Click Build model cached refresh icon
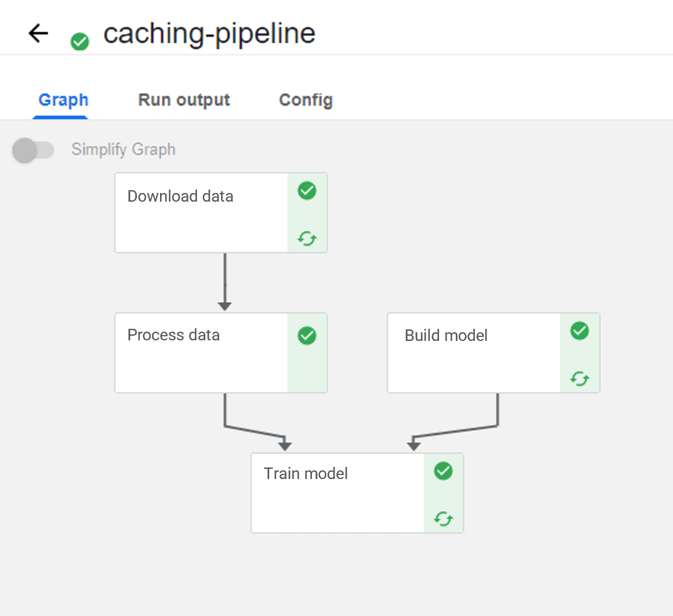The width and height of the screenshot is (673, 616). pyautogui.click(x=579, y=378)
